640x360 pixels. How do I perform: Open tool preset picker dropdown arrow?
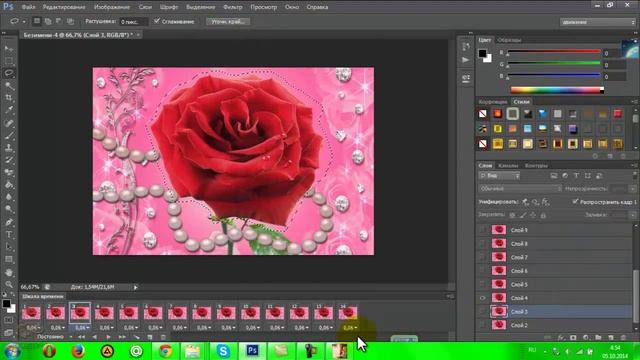pyautogui.click(x=24, y=21)
